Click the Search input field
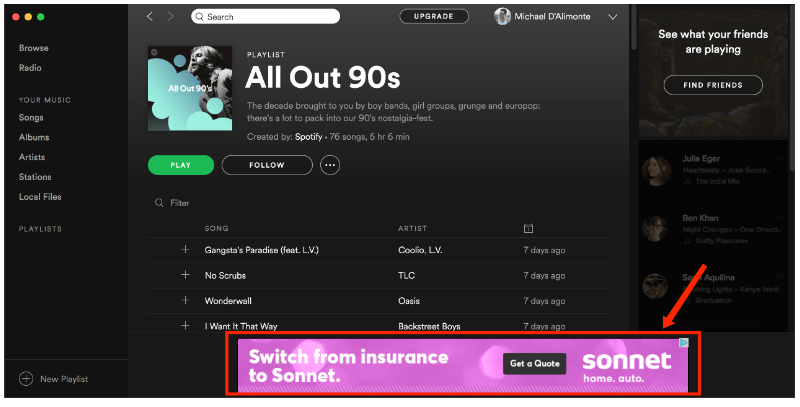Screen dimensions: 800x407 [265, 16]
